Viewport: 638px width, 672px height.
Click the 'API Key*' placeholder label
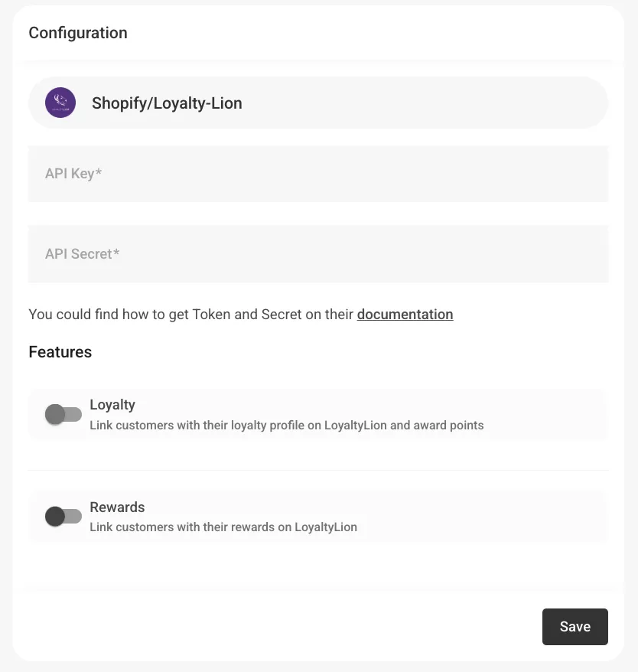(73, 174)
